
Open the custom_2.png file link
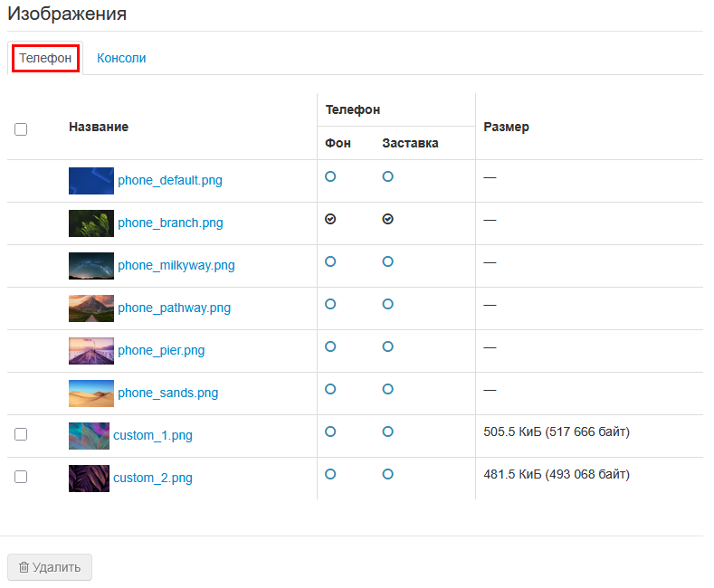click(x=153, y=478)
